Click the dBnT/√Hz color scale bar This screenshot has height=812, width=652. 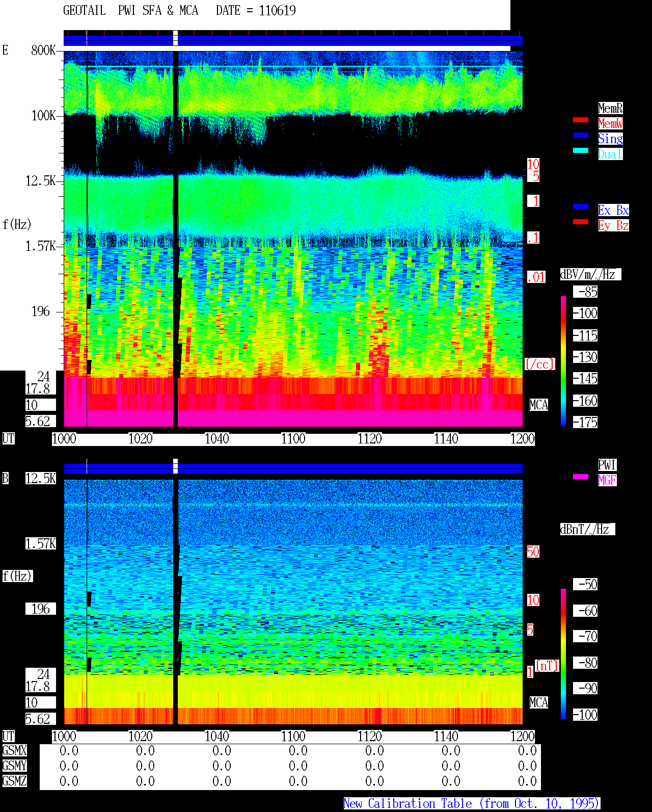click(563, 654)
